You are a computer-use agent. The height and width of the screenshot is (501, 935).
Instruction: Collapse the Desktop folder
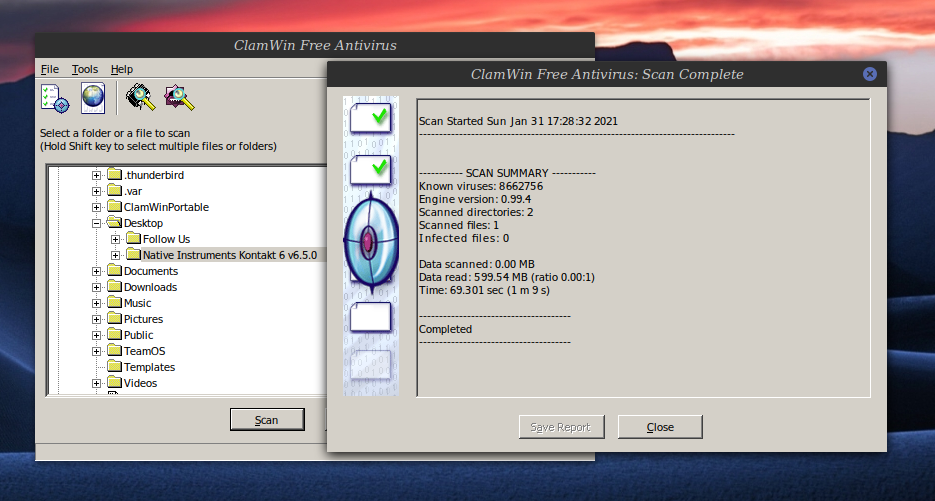[96, 224]
